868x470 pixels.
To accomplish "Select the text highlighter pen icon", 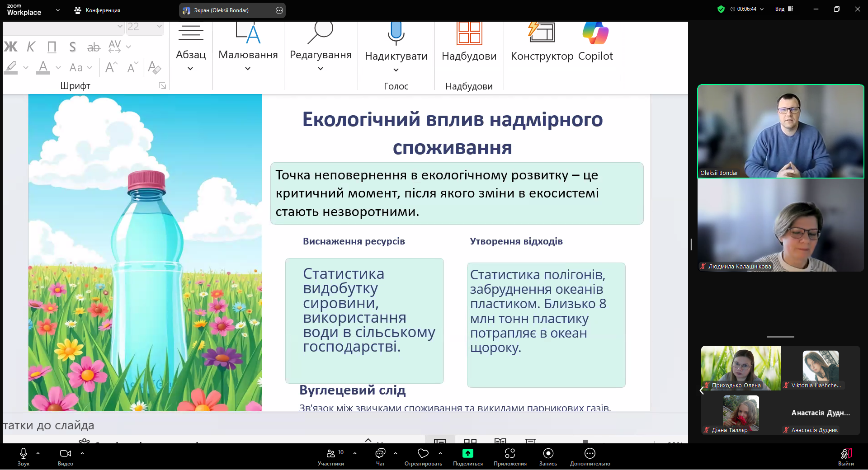I will coord(12,67).
